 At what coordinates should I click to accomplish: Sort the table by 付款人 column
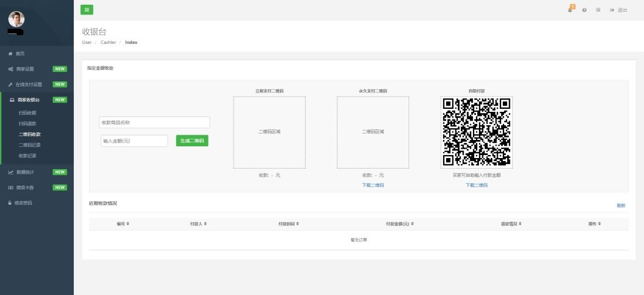point(198,224)
